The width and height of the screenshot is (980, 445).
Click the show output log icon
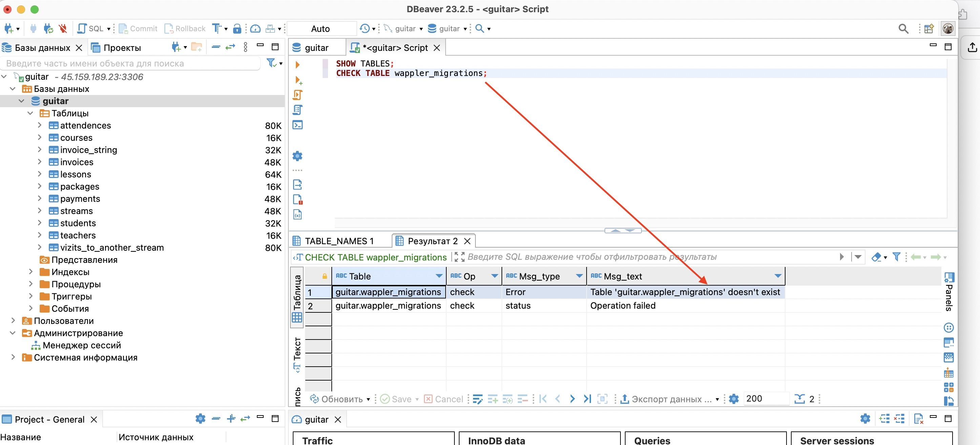coord(298,185)
